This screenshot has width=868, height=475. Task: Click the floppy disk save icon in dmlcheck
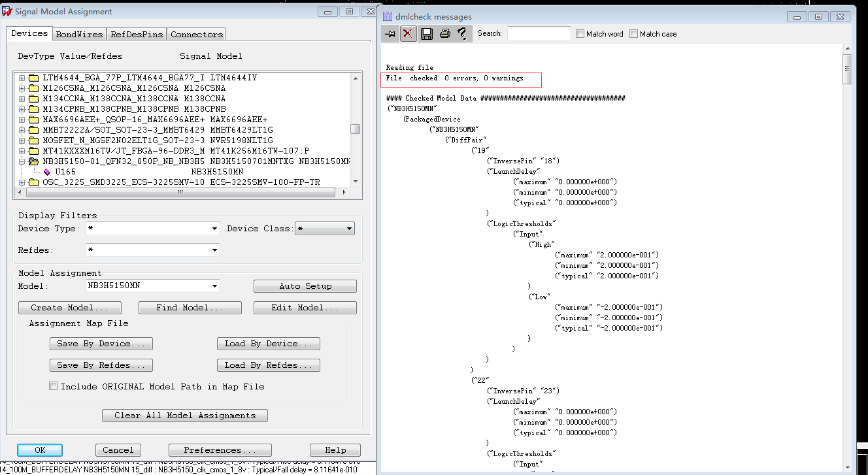click(x=427, y=33)
